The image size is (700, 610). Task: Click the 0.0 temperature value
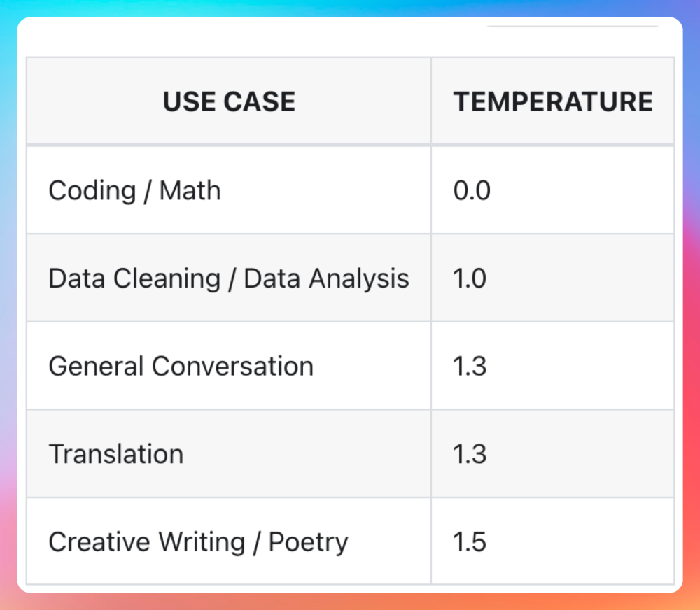pyautogui.click(x=472, y=191)
